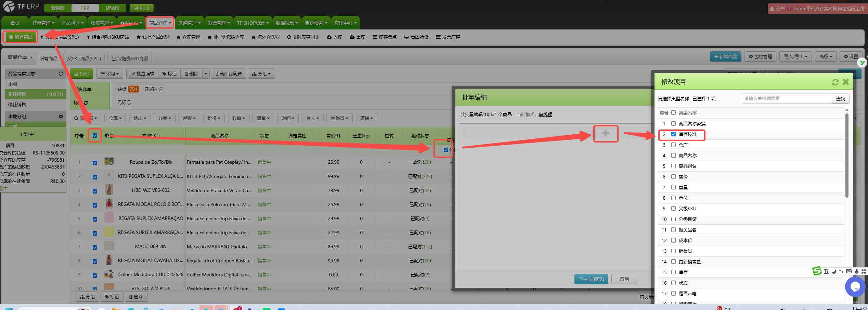This screenshot has width=868, height=310.
Task: Open the 订单管理 menu
Action: coord(42,23)
